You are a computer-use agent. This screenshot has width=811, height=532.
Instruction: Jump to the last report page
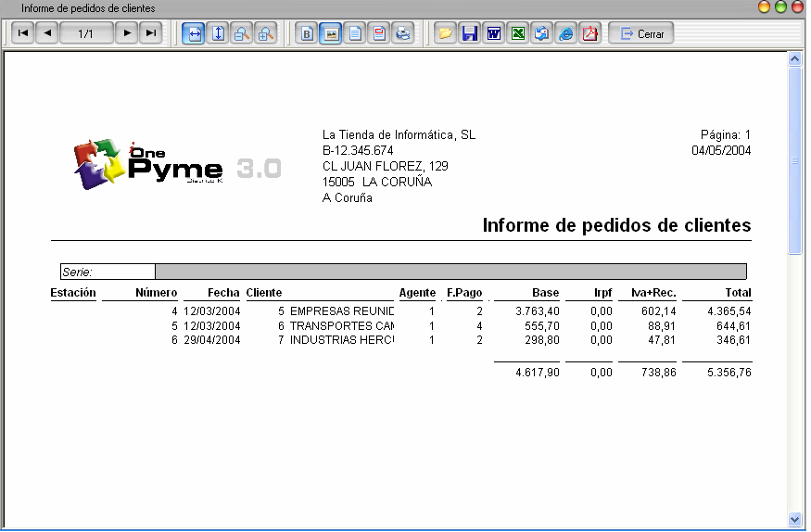[x=151, y=33]
